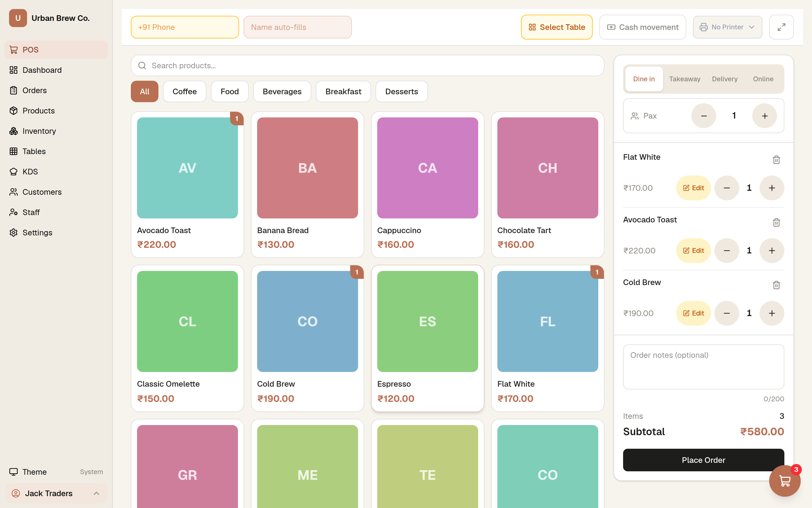
Task: Click Place Order
Action: click(703, 460)
